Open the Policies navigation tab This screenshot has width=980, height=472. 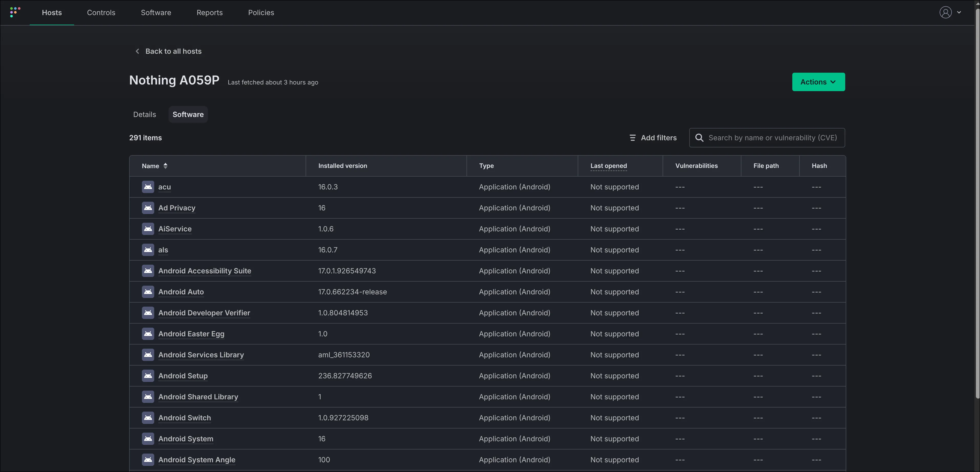261,13
